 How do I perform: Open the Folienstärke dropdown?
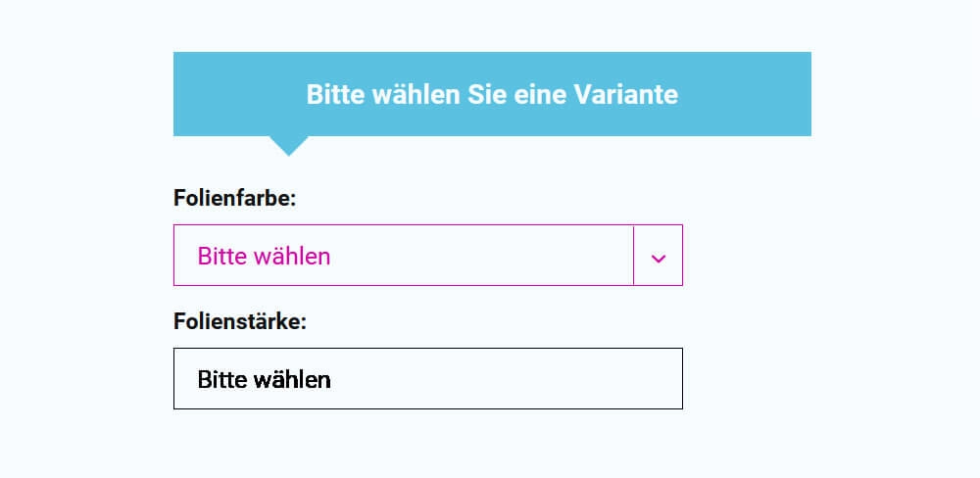click(427, 378)
